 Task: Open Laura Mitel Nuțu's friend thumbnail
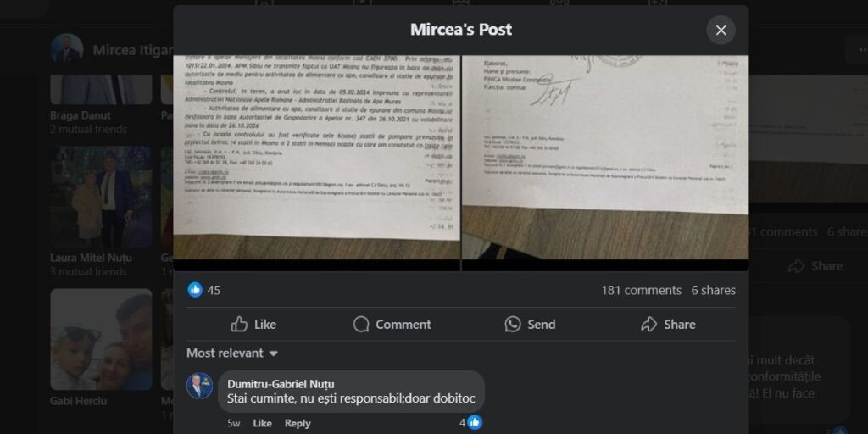[x=102, y=197]
